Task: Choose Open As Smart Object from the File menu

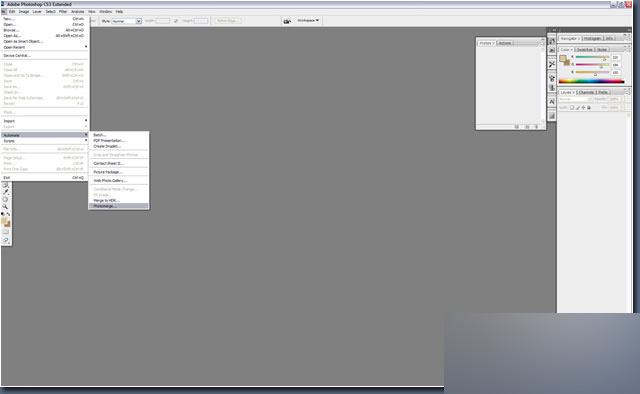Action: point(44,41)
